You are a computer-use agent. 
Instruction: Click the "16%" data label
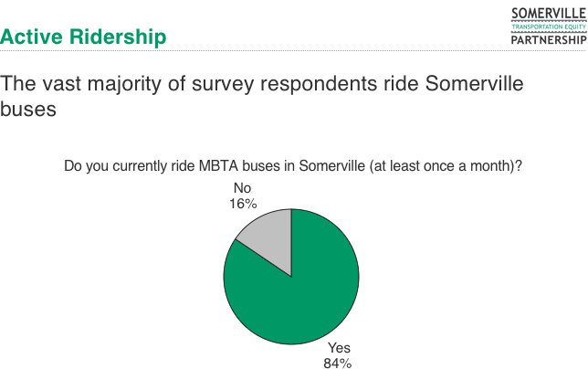tap(242, 204)
